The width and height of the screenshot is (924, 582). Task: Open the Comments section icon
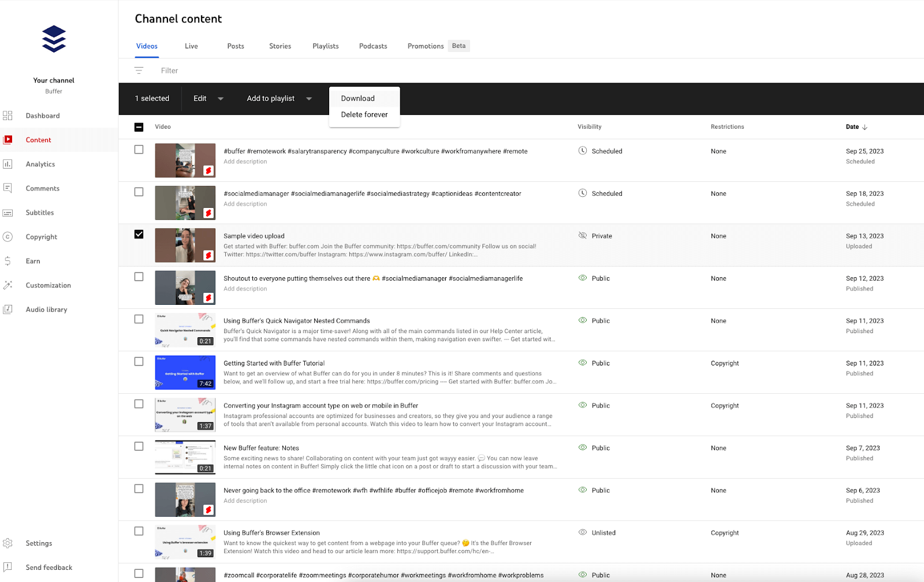pos(8,188)
